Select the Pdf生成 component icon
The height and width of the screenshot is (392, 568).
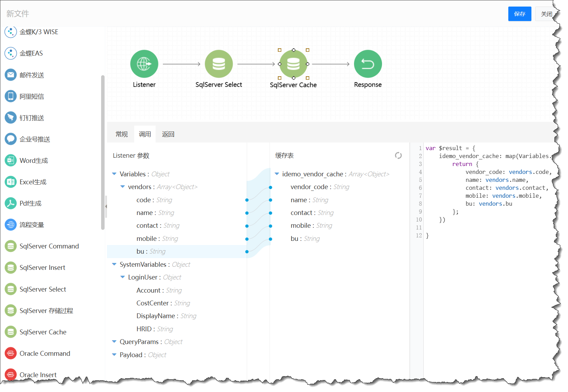pos(11,203)
